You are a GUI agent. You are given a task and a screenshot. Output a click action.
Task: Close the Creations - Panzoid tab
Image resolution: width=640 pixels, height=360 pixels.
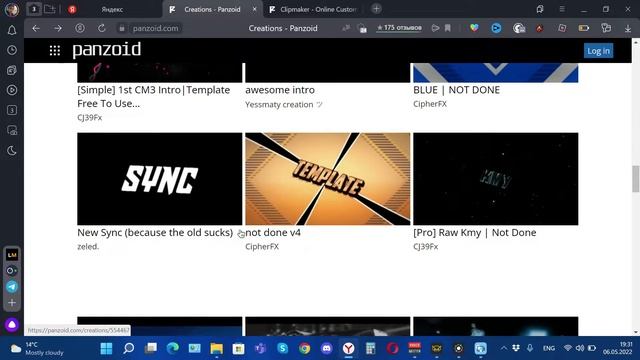[x=254, y=9]
